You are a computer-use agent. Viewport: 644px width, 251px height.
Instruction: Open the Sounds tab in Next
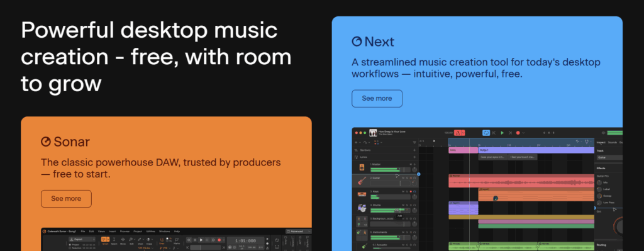point(613,142)
